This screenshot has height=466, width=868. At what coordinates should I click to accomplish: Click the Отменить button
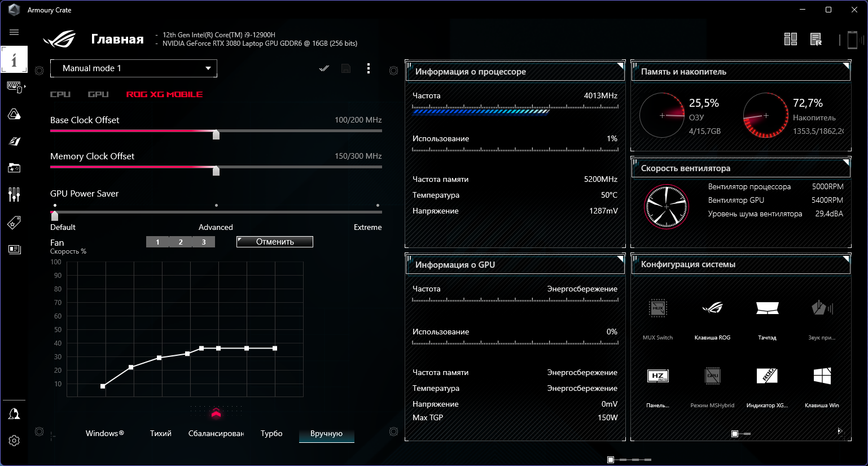coord(275,242)
